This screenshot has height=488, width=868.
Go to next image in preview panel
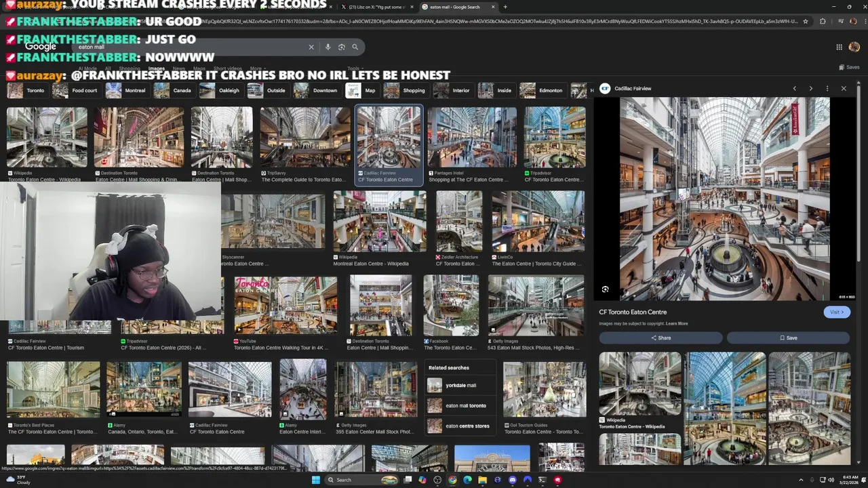810,88
